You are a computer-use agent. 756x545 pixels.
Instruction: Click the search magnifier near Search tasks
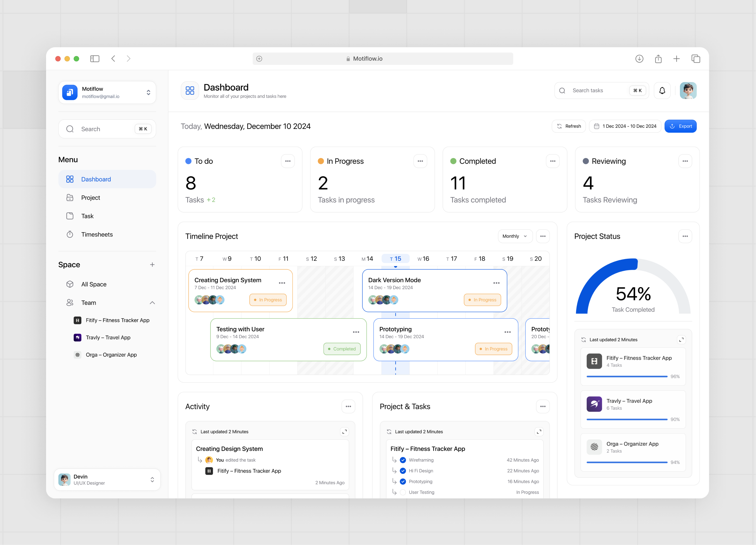pyautogui.click(x=562, y=90)
